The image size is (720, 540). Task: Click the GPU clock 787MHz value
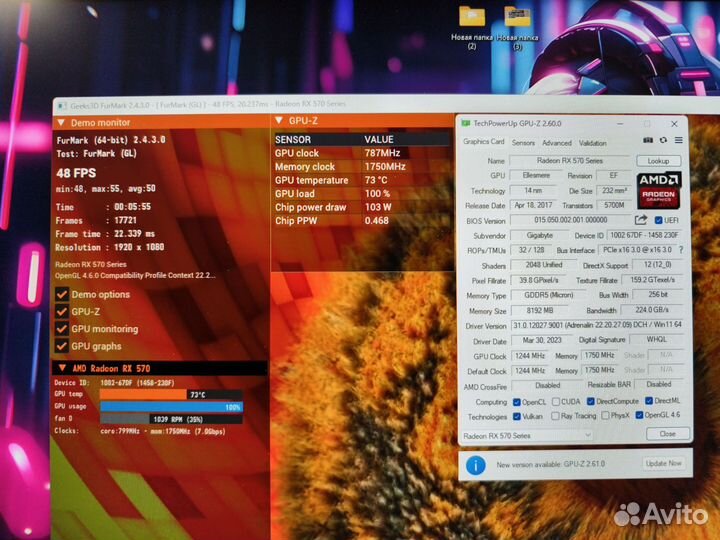tap(382, 153)
